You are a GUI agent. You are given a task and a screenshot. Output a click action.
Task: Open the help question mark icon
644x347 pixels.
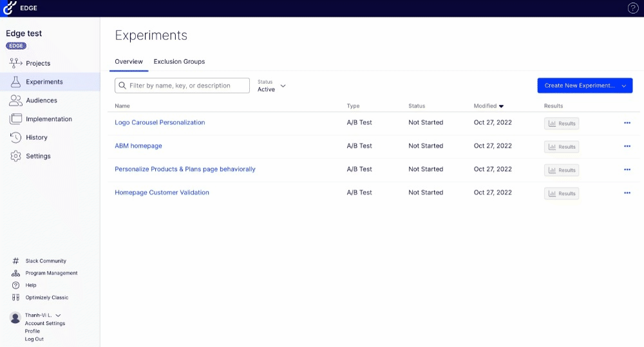tap(632, 8)
